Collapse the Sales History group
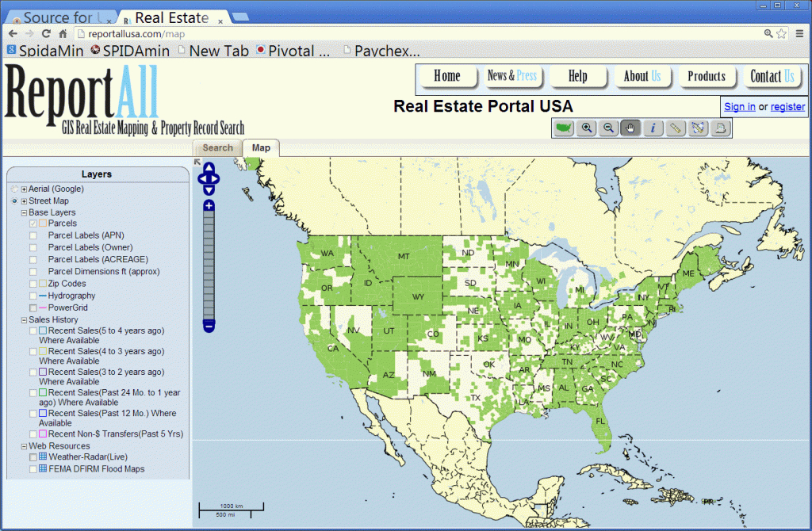 [24, 320]
